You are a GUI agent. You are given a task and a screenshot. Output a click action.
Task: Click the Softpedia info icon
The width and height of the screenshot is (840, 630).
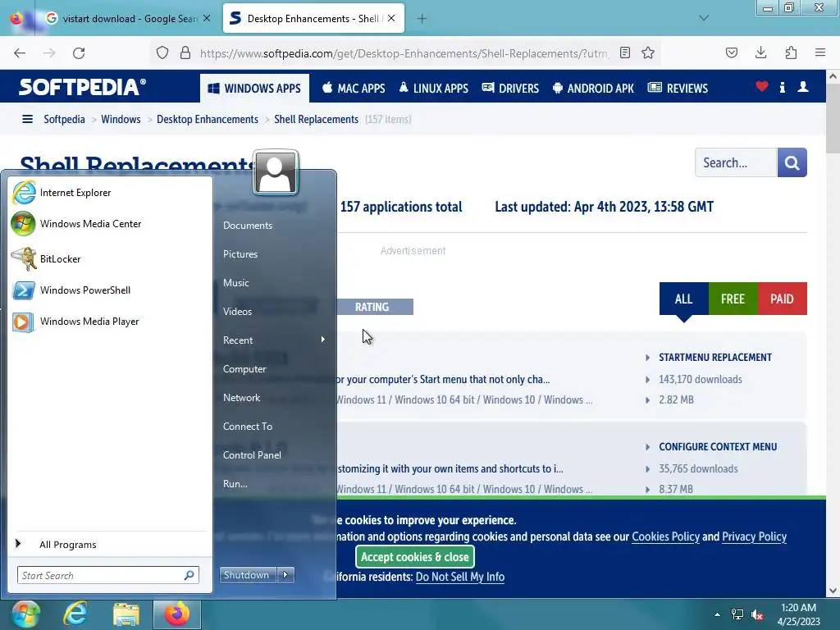[782, 87]
